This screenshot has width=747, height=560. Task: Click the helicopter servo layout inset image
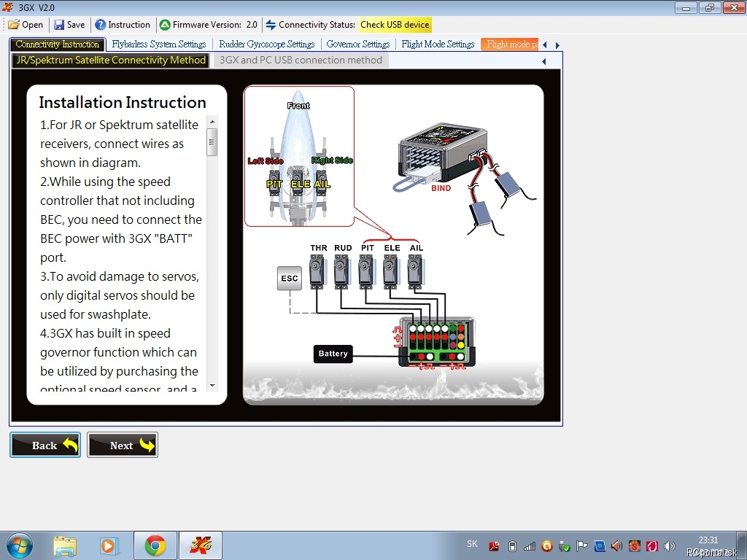299,156
